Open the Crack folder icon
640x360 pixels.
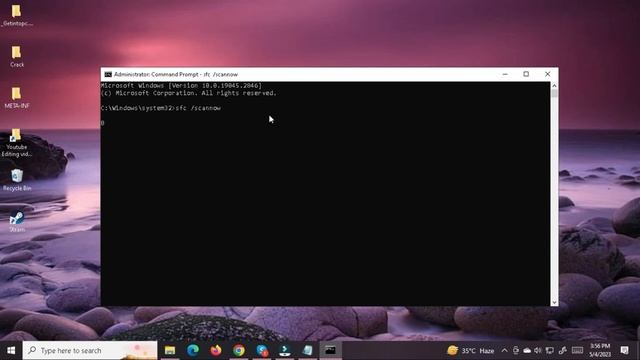click(16, 56)
